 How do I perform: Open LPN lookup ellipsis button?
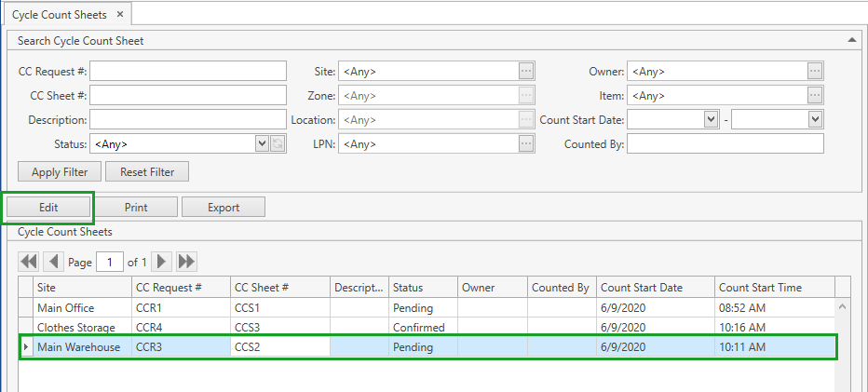(526, 143)
